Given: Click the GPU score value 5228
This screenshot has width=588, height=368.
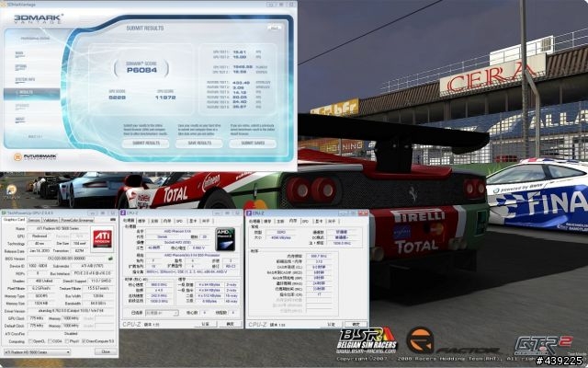Looking at the screenshot, I should pyautogui.click(x=117, y=98).
